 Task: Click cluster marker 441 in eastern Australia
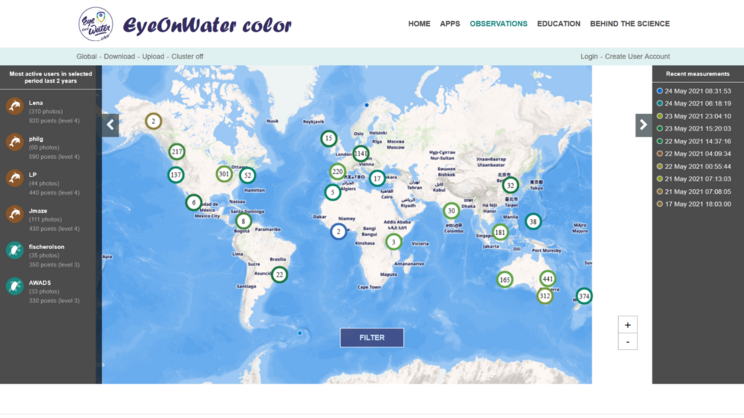(x=548, y=279)
